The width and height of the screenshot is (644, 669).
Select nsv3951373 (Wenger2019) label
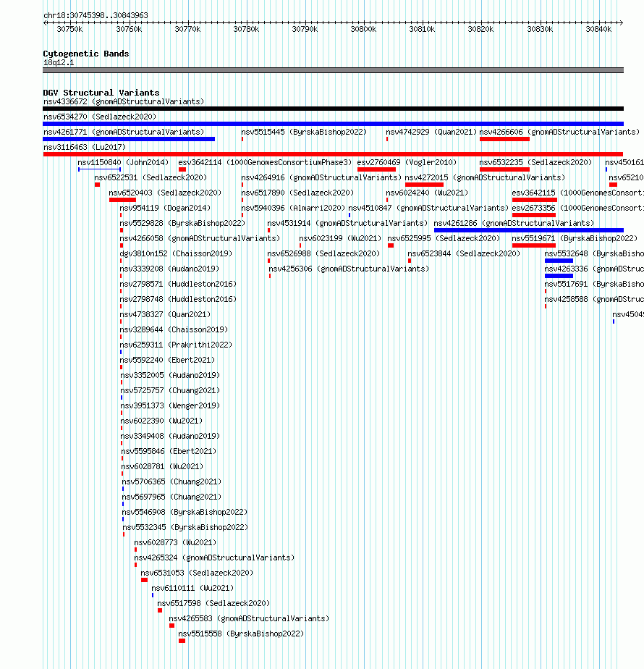(170, 405)
